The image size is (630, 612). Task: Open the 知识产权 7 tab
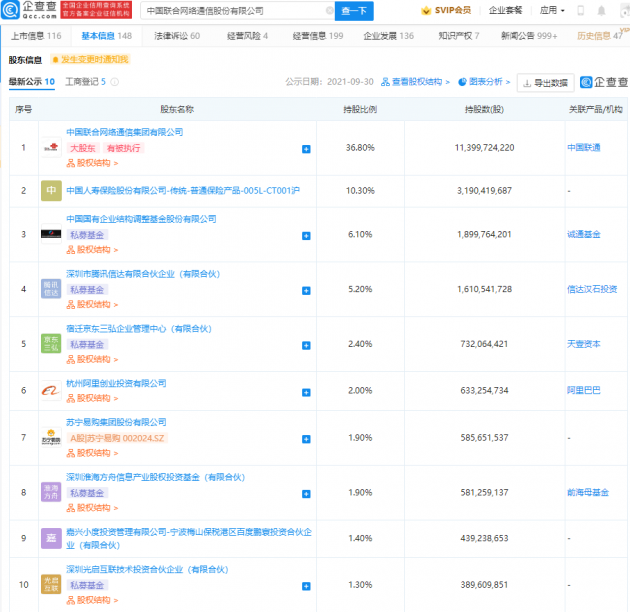459,36
